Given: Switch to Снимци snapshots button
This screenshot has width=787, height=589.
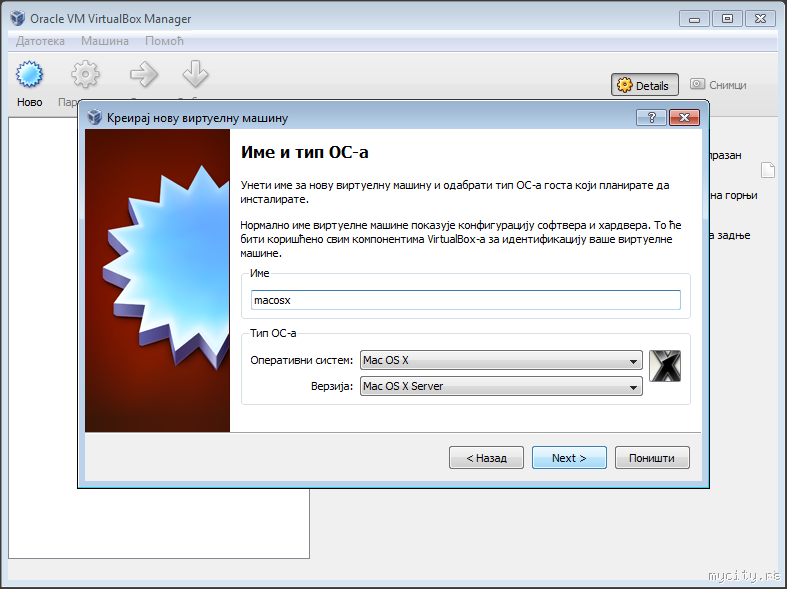Looking at the screenshot, I should (x=718, y=85).
